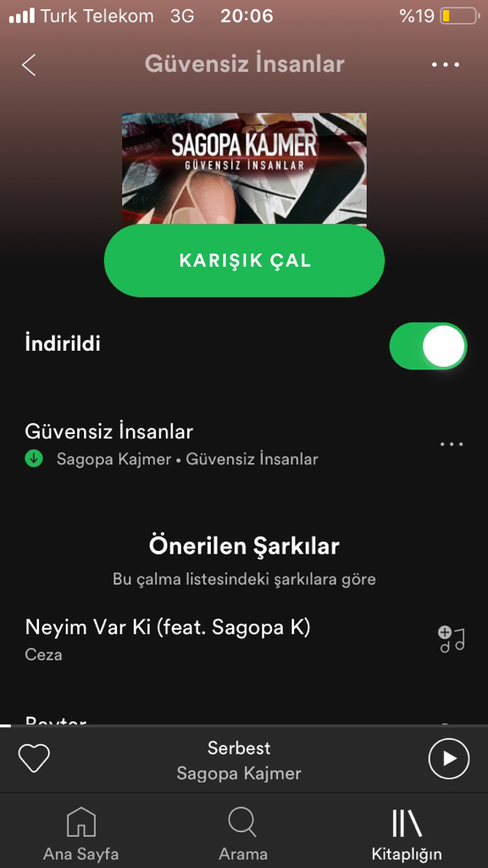The height and width of the screenshot is (868, 488).
Task: Open the Sagopa Kajmer album cover
Action: point(244,169)
